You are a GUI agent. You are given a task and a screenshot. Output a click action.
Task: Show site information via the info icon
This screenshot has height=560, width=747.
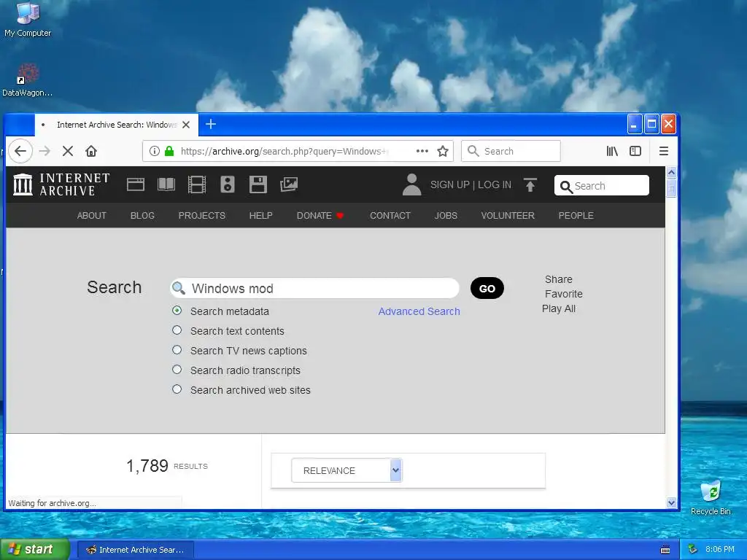155,152
